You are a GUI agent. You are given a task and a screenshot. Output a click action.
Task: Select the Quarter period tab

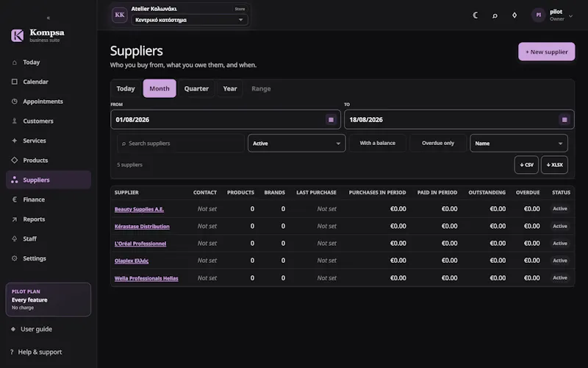196,88
